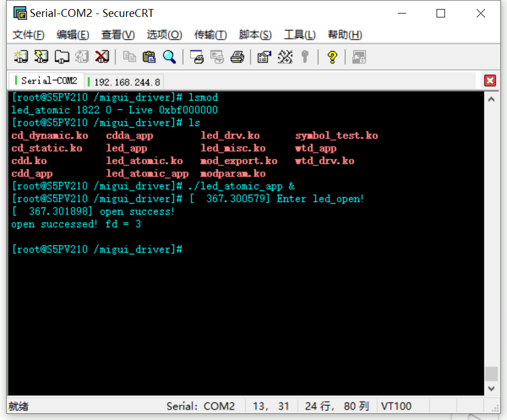Click the led_atomic.ko file name
The height and width of the screenshot is (420, 507).
pos(144,160)
